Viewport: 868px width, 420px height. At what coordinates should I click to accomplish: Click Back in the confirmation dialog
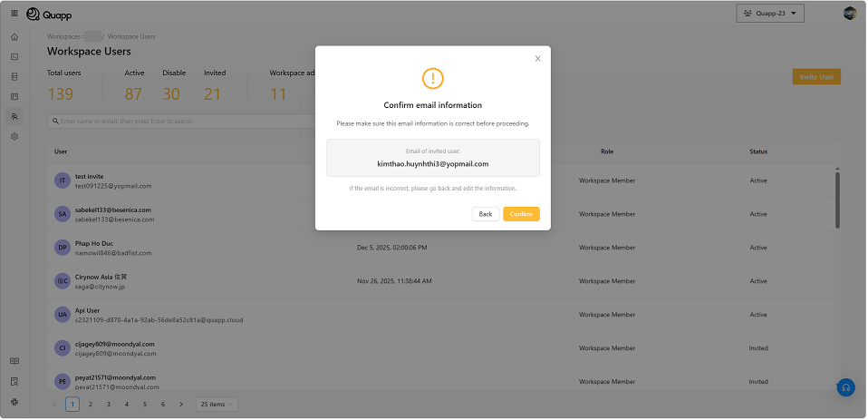point(486,214)
